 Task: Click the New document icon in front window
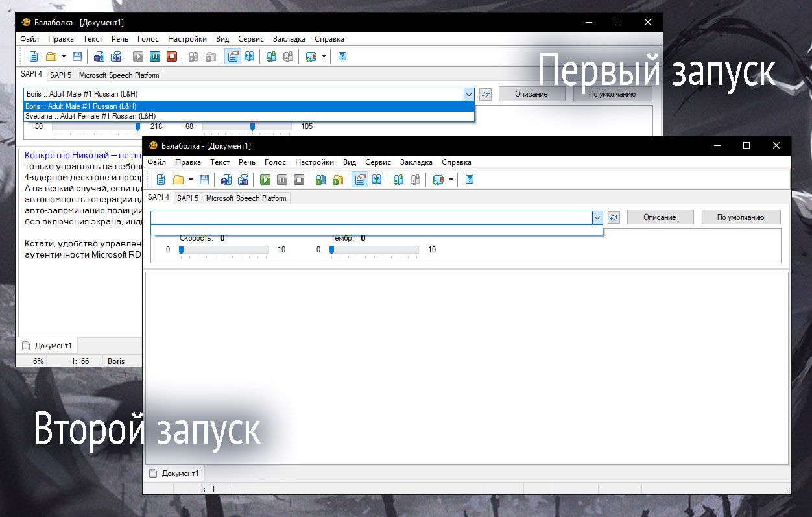coord(161,180)
